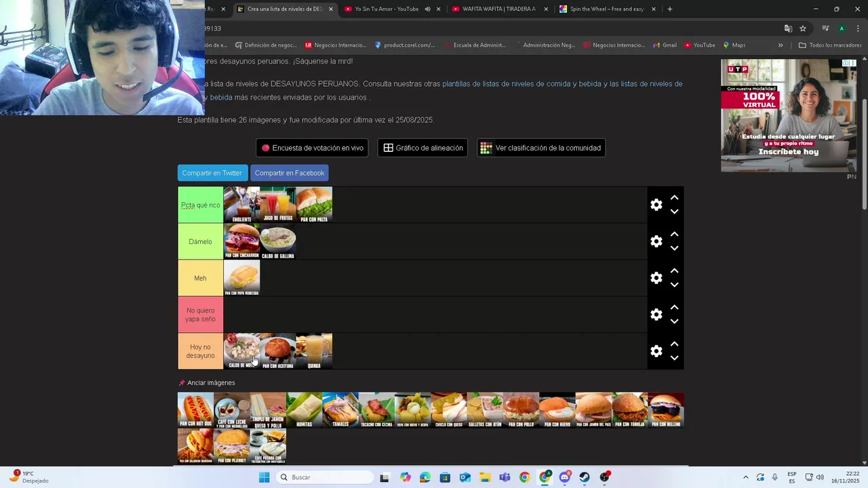Image resolution: width=868 pixels, height=488 pixels.
Task: Pick 'Tacacho con cecina' image
Action: pos(376,410)
